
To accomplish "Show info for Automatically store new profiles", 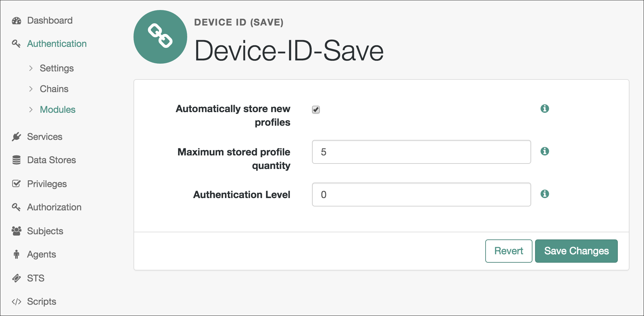I will [545, 109].
